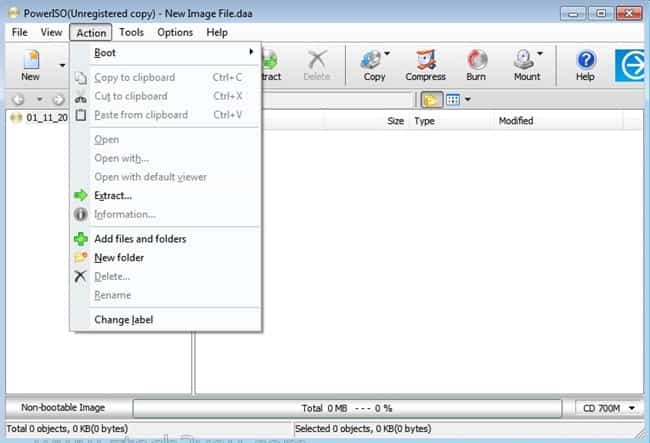Image resolution: width=650 pixels, height=443 pixels.
Task: Close the Action menu via its title
Action: 91,33
